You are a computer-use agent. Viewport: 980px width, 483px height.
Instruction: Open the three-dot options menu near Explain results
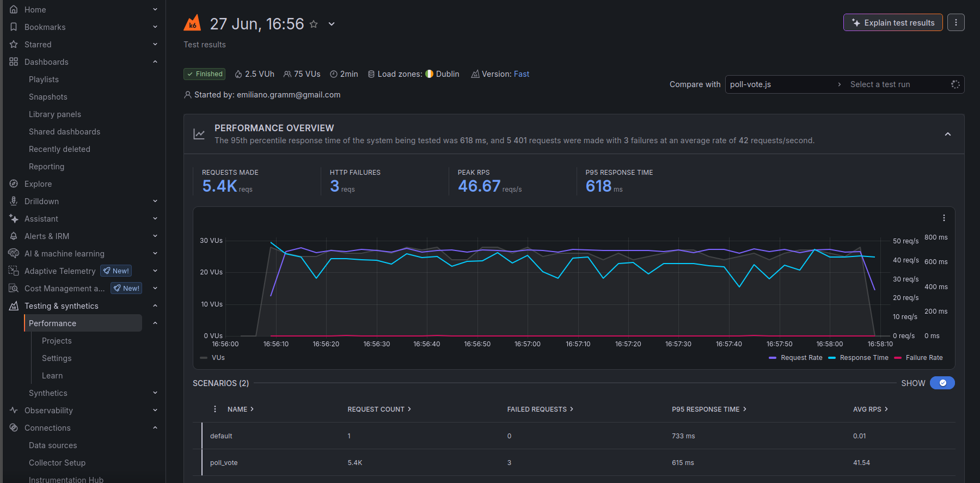click(x=956, y=22)
